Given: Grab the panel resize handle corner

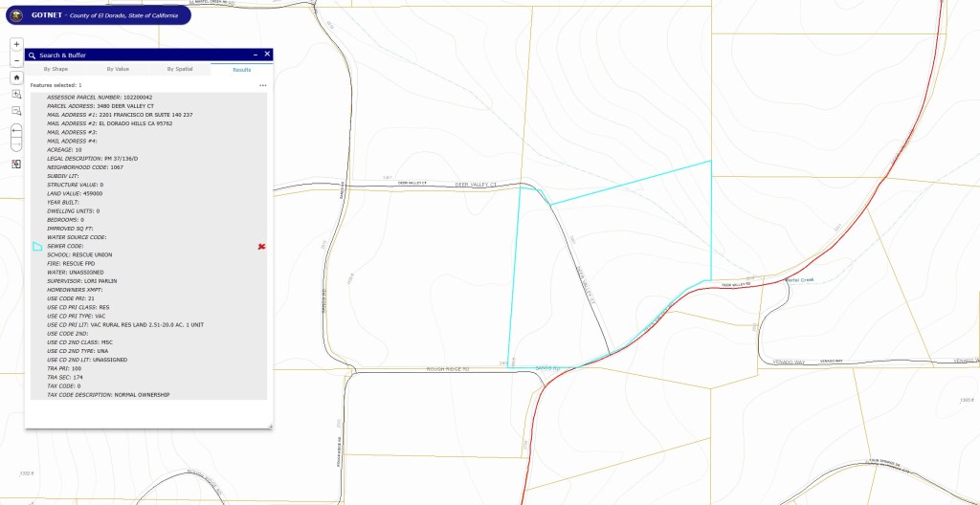Looking at the screenshot, I should click(271, 427).
